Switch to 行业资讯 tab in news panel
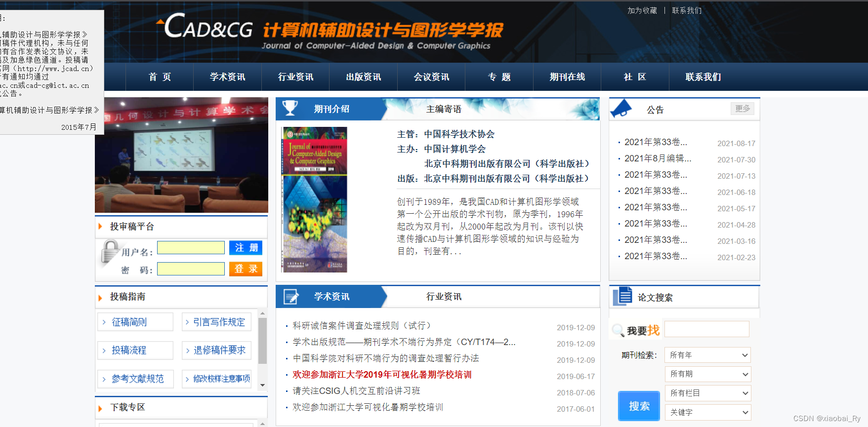 tap(444, 297)
